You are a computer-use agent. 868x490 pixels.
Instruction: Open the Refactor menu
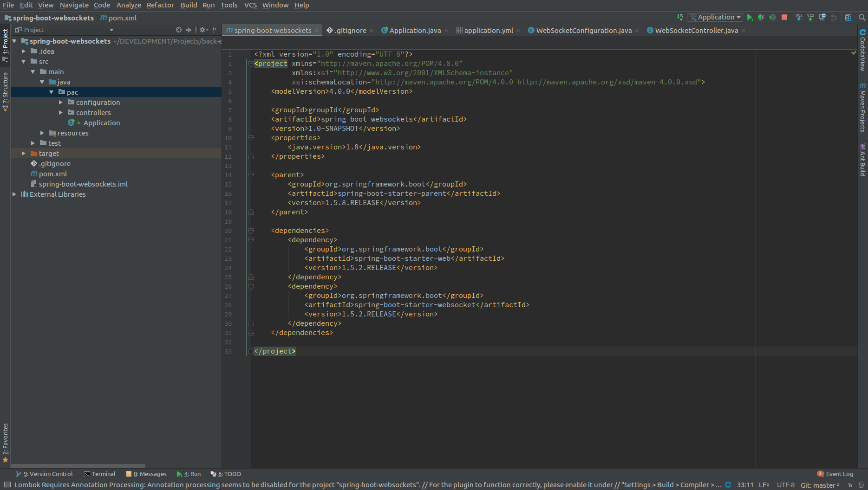[x=160, y=5]
